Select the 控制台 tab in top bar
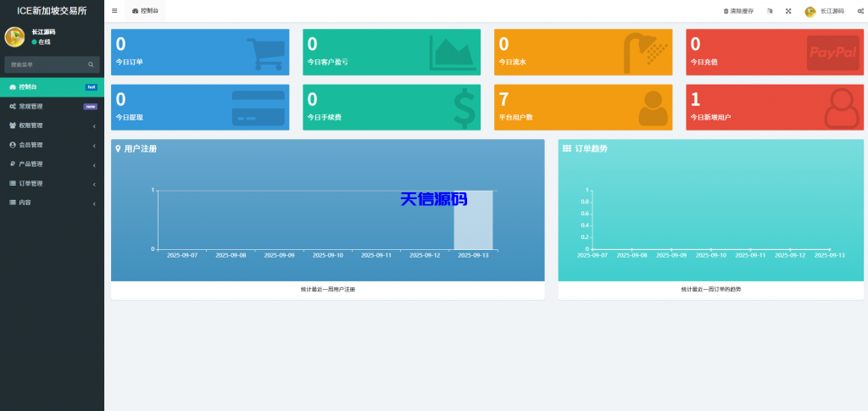 tap(146, 11)
